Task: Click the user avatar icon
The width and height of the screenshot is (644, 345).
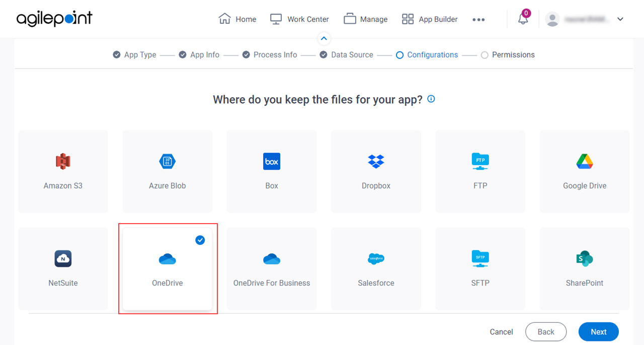Action: (552, 19)
